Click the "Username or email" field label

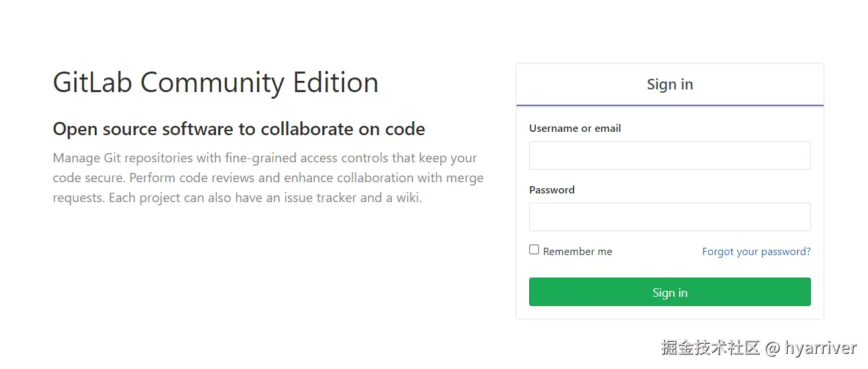click(x=575, y=129)
